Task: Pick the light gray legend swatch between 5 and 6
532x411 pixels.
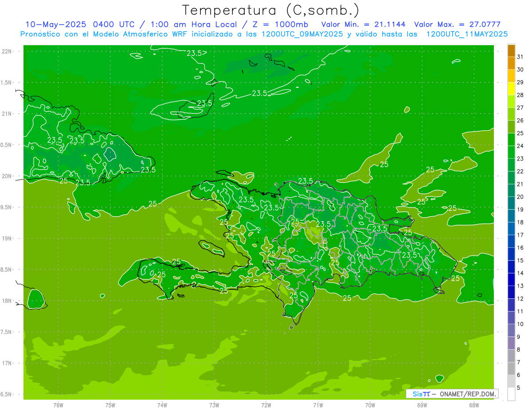Action: (x=511, y=381)
